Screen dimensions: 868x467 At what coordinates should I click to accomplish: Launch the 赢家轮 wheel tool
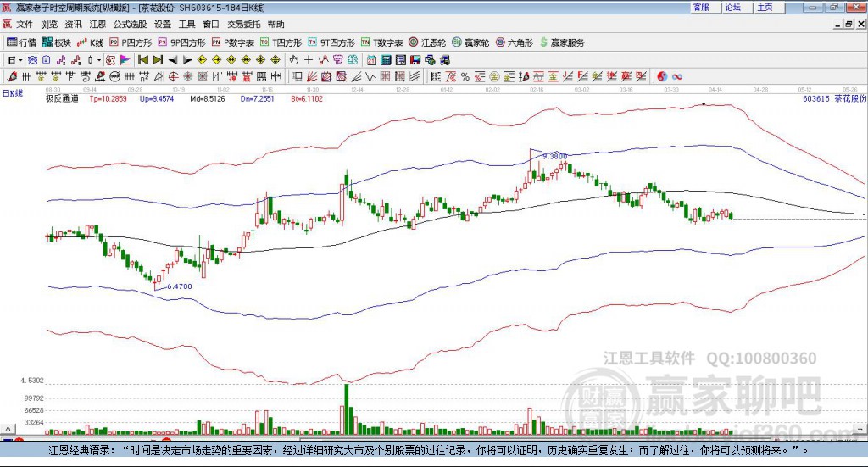(471, 42)
